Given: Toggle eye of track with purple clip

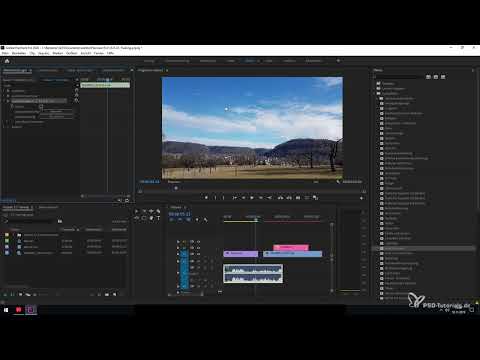Looking at the screenshot, I should coord(198,254).
